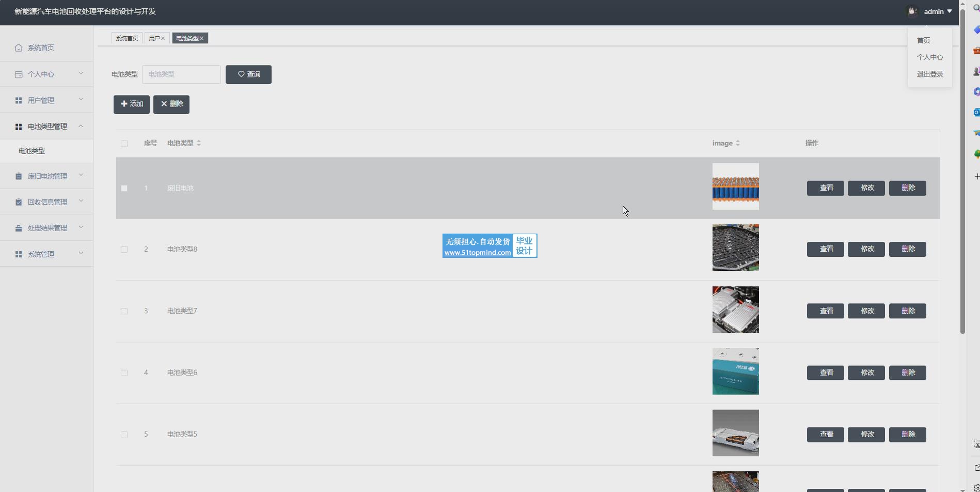Close the 用户 tab
The image size is (980, 492).
[163, 38]
